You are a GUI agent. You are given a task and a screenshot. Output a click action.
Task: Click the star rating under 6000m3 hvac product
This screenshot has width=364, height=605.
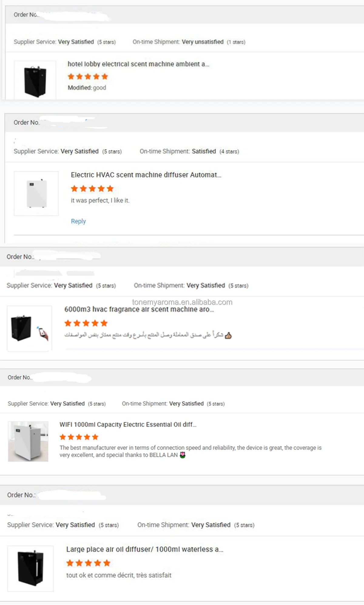pos(86,323)
